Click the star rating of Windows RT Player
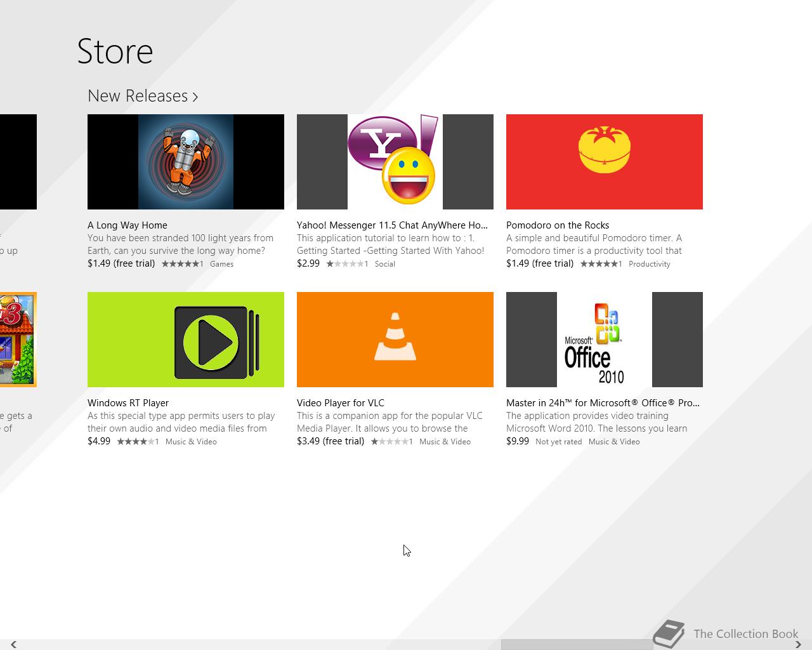Image resolution: width=812 pixels, height=650 pixels. point(136,442)
